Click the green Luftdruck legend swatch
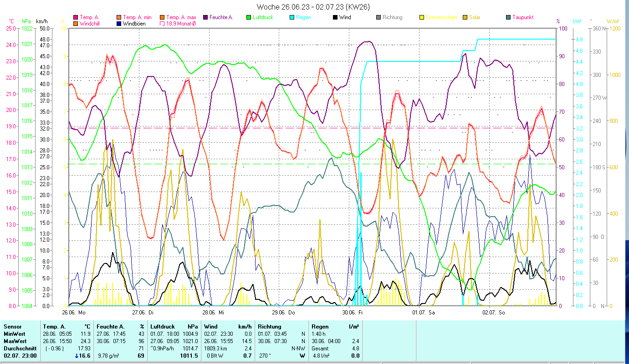Screen dimensions: 629x364 (x=249, y=18)
